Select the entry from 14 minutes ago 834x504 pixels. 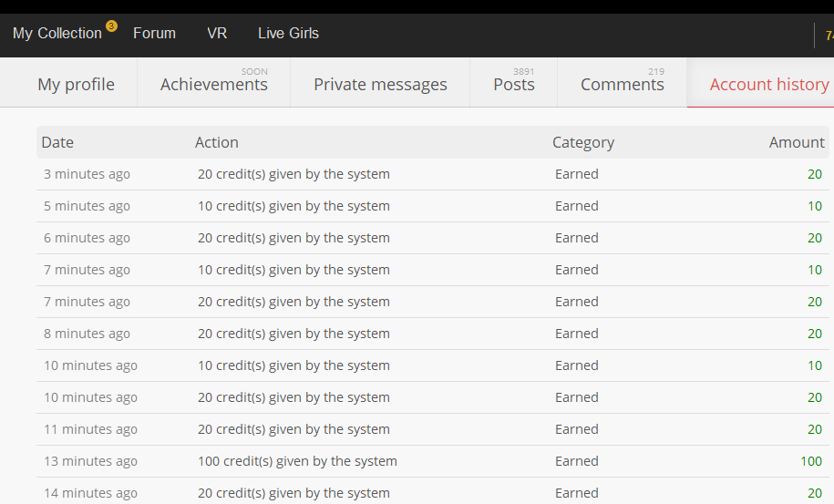pos(90,493)
